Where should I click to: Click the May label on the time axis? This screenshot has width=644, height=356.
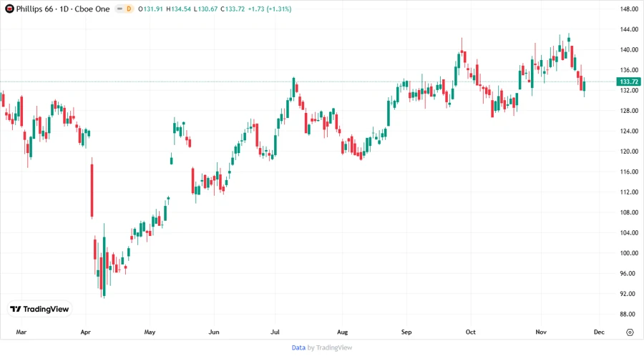point(150,332)
